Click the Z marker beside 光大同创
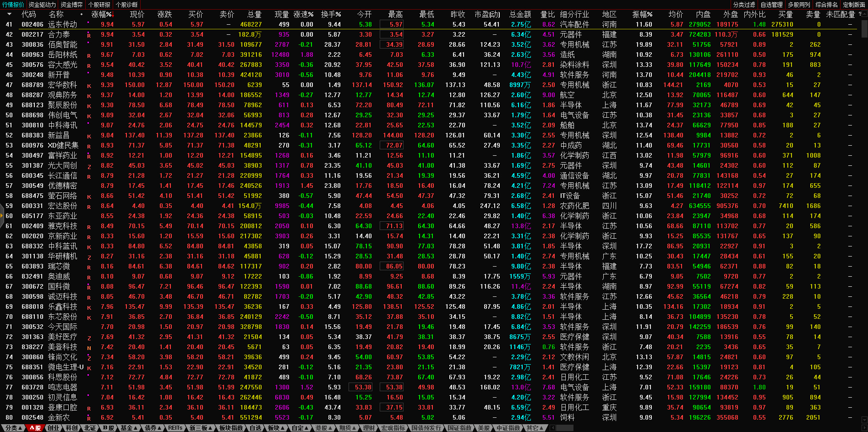This screenshot has width=868, height=432. point(89,166)
